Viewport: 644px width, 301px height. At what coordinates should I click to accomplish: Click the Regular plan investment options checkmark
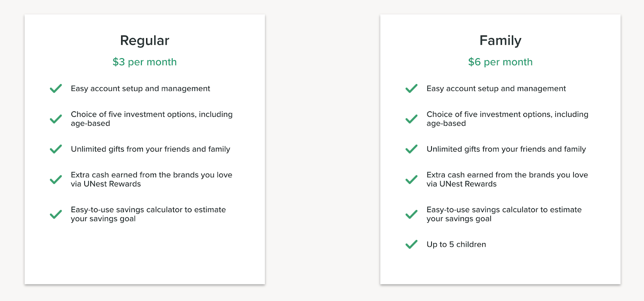point(56,119)
